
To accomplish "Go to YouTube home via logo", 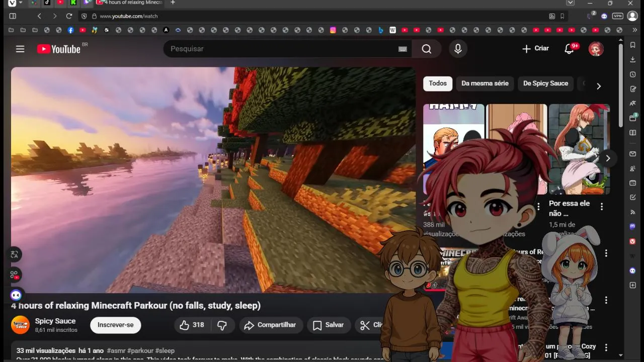I will point(59,49).
